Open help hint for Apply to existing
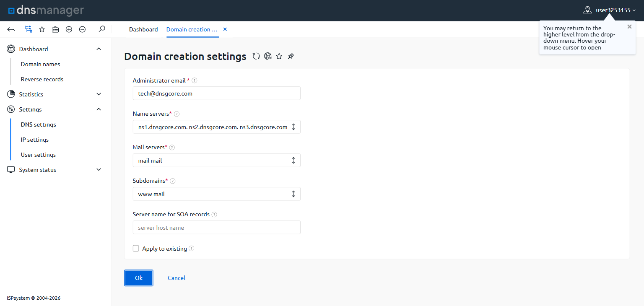The width and height of the screenshot is (644, 306). tap(192, 249)
